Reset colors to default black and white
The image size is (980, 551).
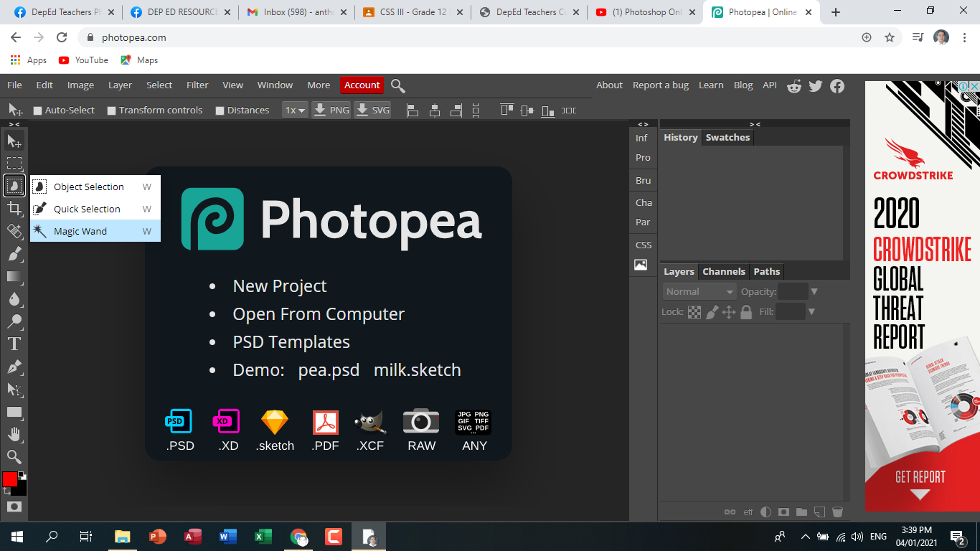pos(22,475)
